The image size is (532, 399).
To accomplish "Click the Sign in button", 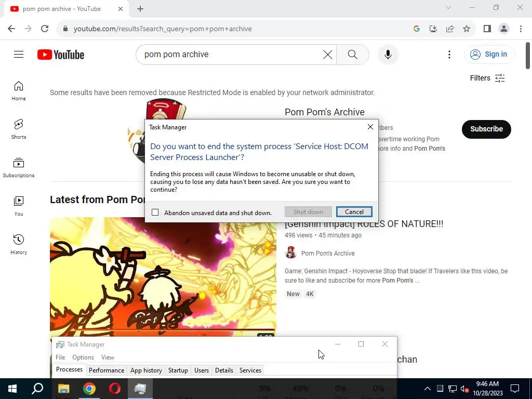I will tap(489, 54).
